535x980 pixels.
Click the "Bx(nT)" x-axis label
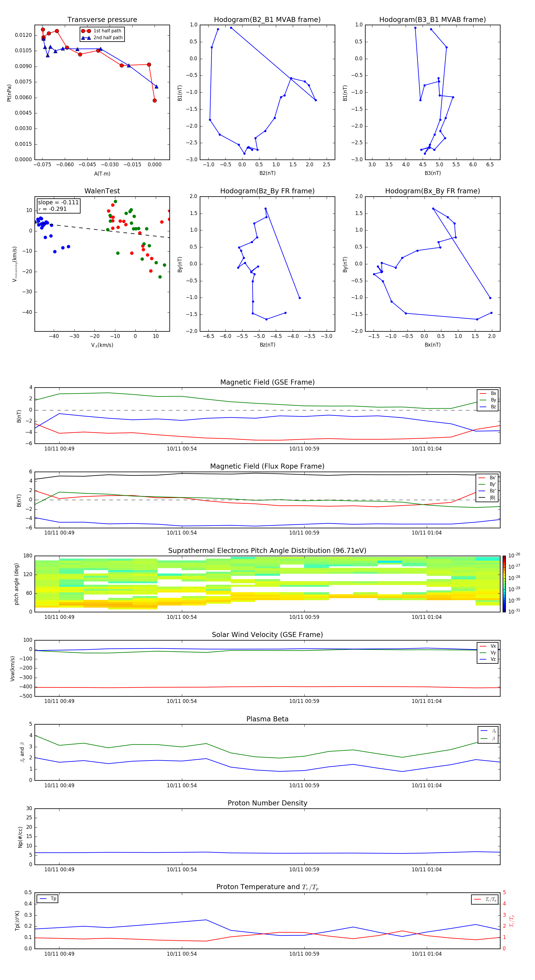[432, 345]
